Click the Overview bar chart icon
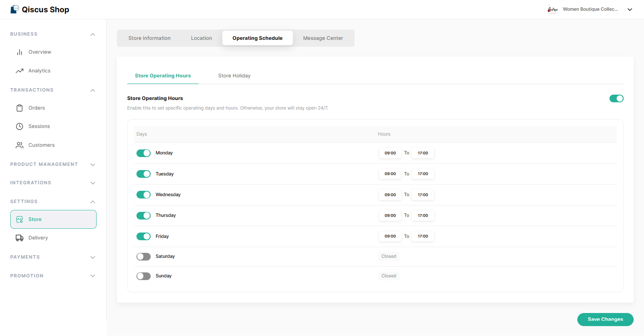This screenshot has width=644, height=336. (x=20, y=52)
